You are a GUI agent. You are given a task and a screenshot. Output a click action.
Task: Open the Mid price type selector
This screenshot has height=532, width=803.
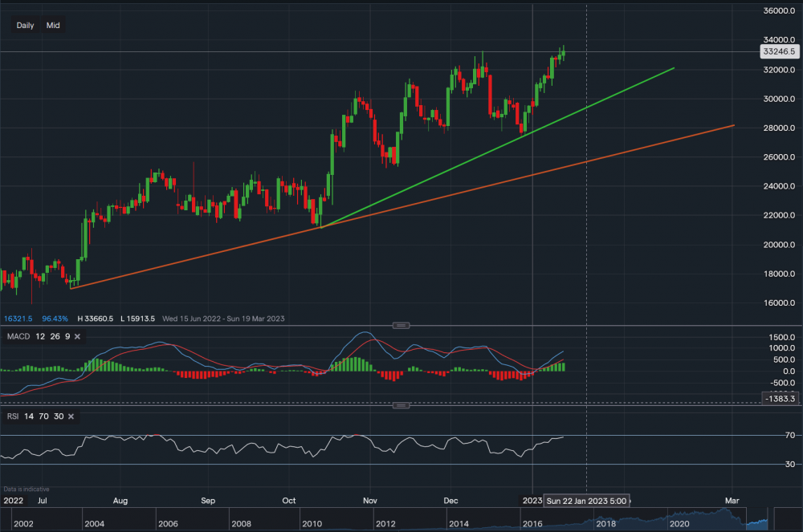(53, 26)
